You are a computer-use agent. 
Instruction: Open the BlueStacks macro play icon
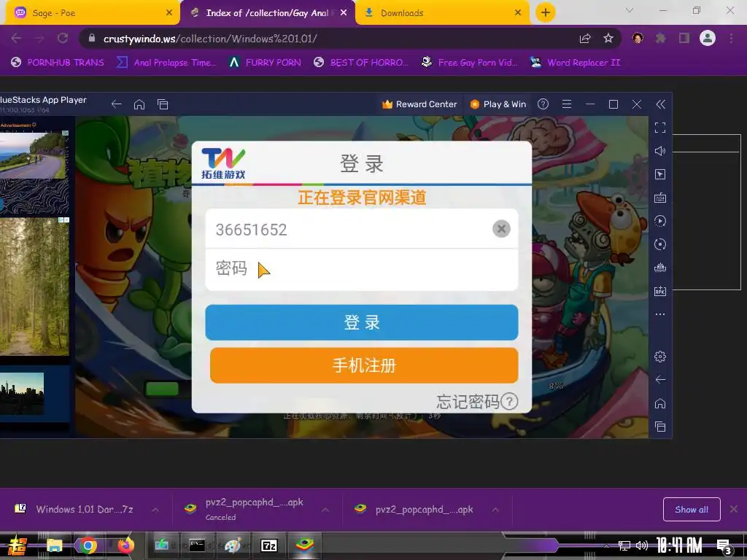pos(659,221)
